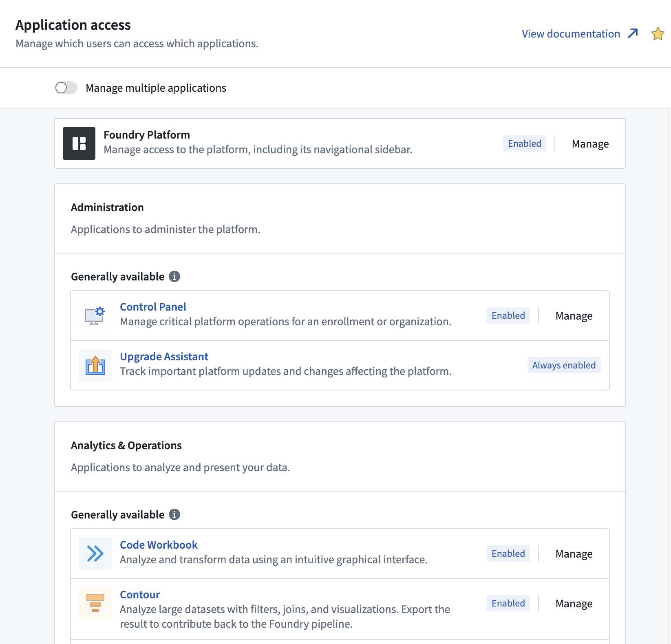Screen dimensions: 671x644
Task: Click the Enabled badge for Contour
Action: (x=508, y=603)
